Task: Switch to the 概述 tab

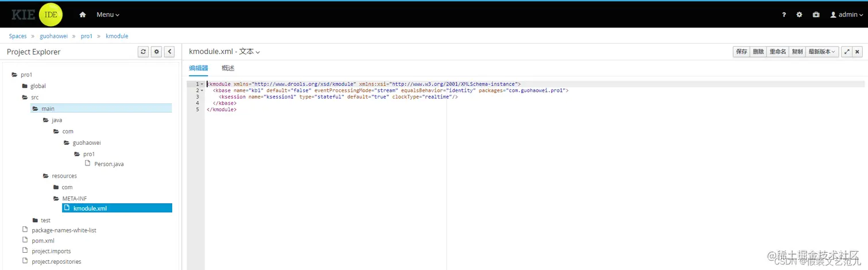Action: [x=228, y=68]
